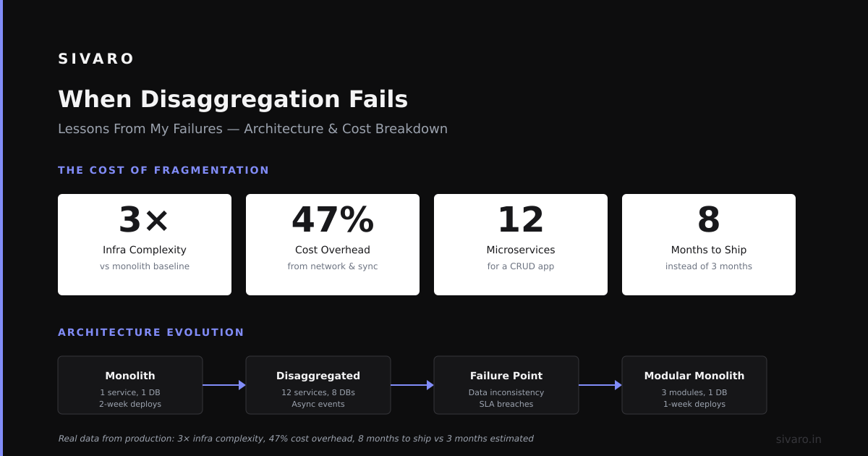The height and width of the screenshot is (456, 868).
Task: Click the Disaggregated architecture box
Action: [318, 385]
